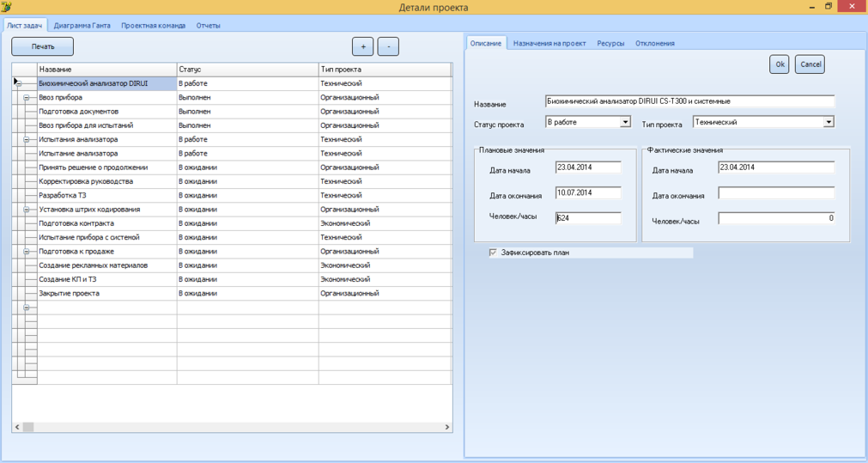
Task: Click the Cancel button
Action: click(x=810, y=64)
